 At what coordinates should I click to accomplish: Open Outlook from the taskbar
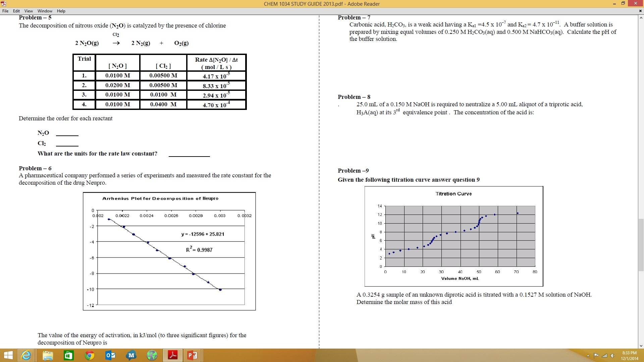coord(110,355)
